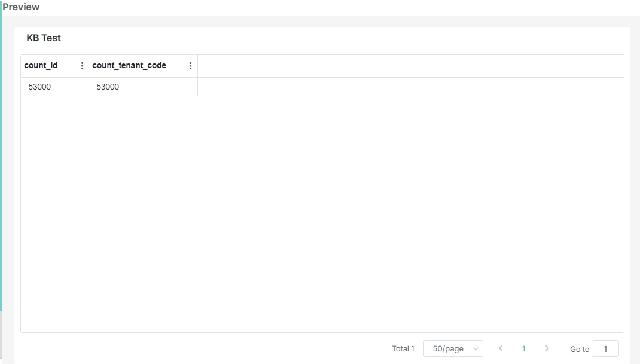The width and height of the screenshot is (640, 364).
Task: Click the kebab icon beside count_tenant_code header
Action: click(190, 65)
